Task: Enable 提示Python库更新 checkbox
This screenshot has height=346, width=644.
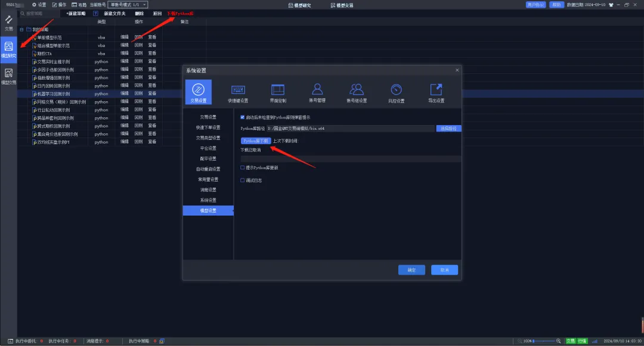Action: [x=242, y=168]
